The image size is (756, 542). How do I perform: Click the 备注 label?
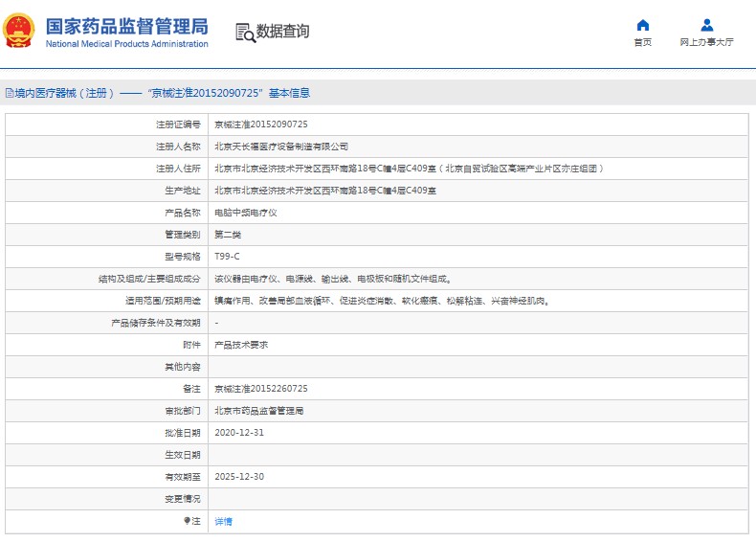pyautogui.click(x=191, y=389)
